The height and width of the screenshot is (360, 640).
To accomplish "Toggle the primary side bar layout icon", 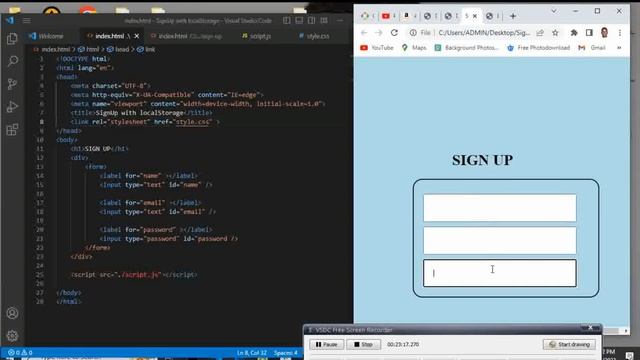I will click(287, 20).
